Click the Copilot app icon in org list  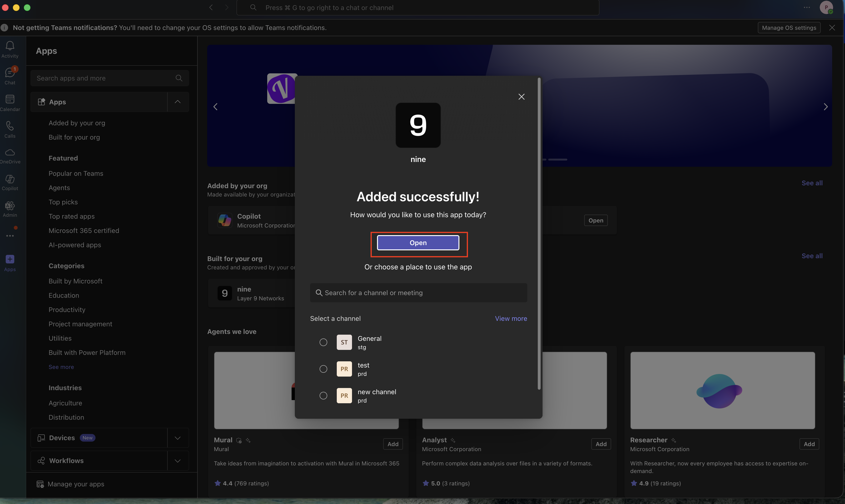coord(224,220)
